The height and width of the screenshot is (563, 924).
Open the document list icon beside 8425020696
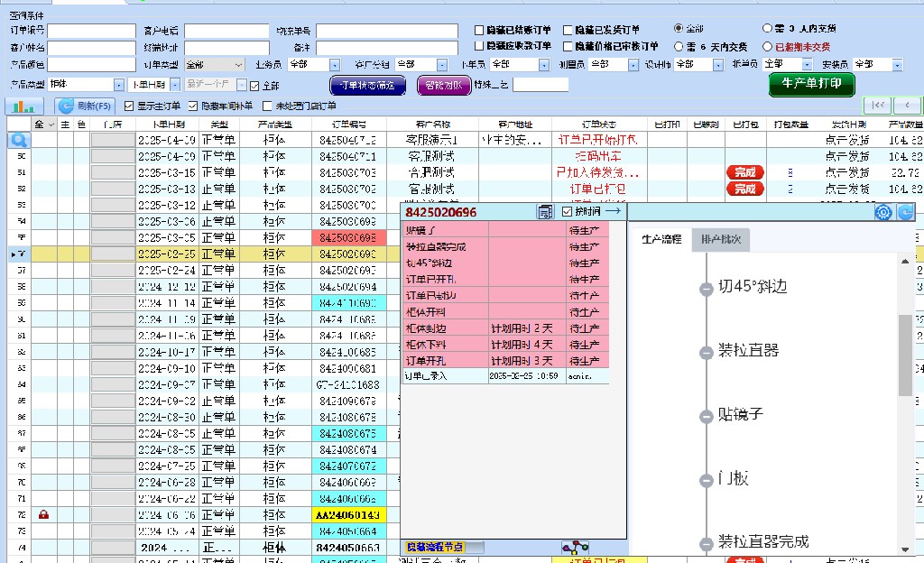[x=546, y=212]
